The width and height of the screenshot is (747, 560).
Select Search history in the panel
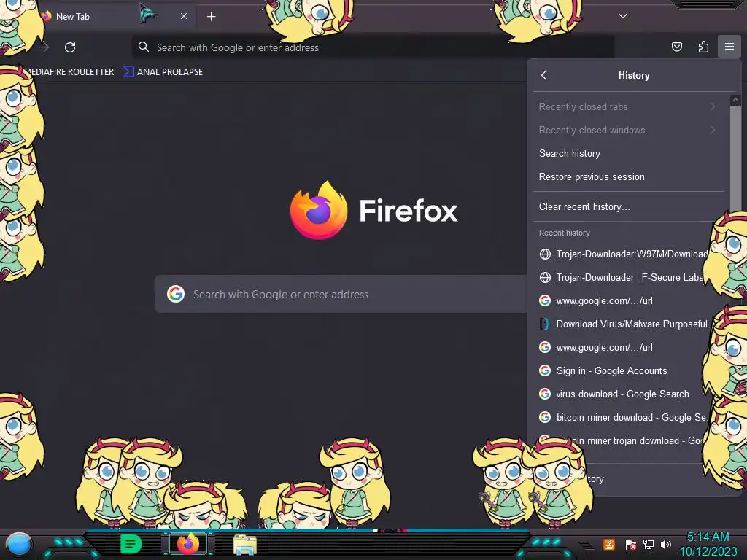point(628,153)
